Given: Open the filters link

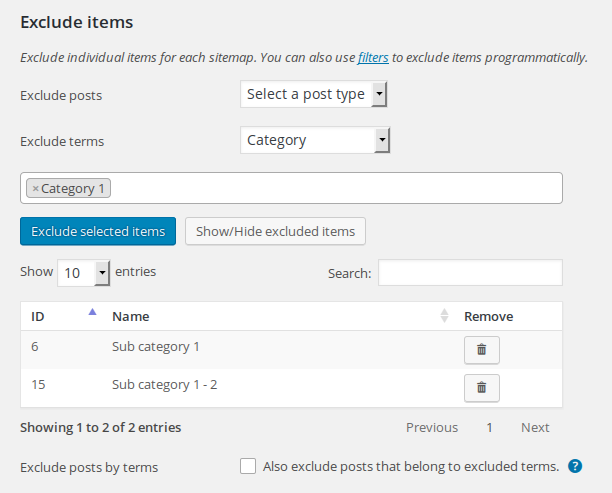Looking at the screenshot, I should pyautogui.click(x=373, y=57).
